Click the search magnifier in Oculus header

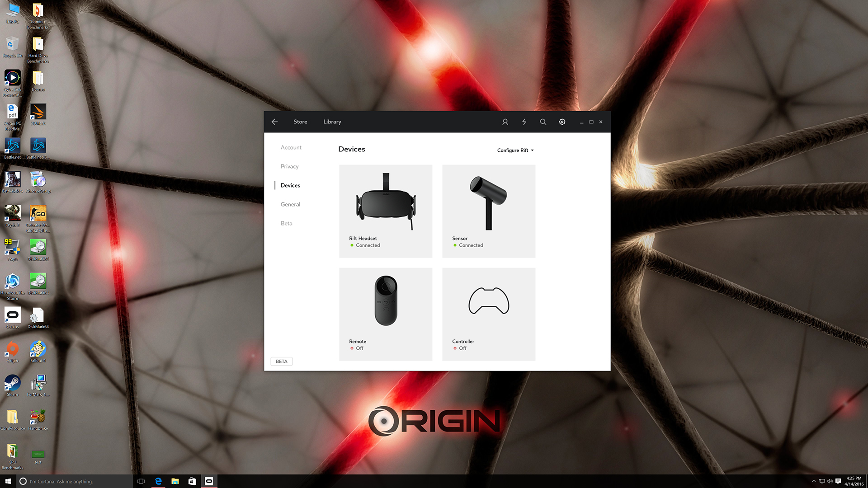click(x=543, y=122)
